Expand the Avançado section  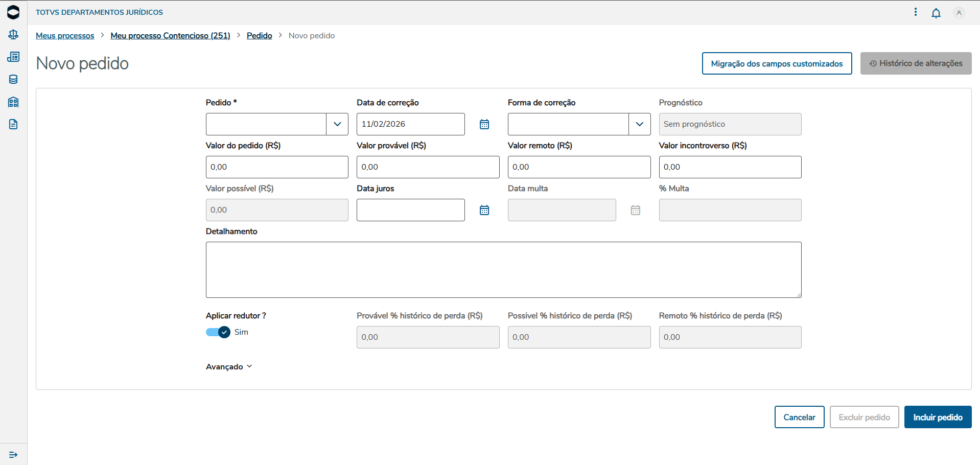229,367
